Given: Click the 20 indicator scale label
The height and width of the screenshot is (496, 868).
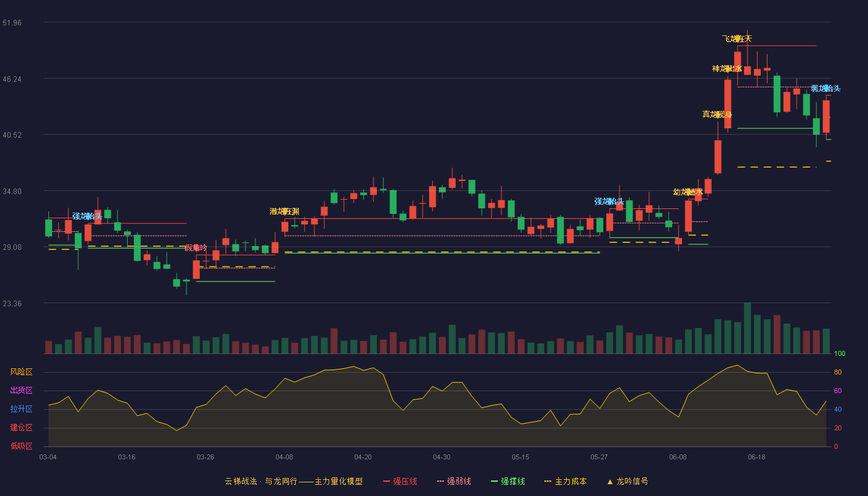Looking at the screenshot, I should point(838,428).
